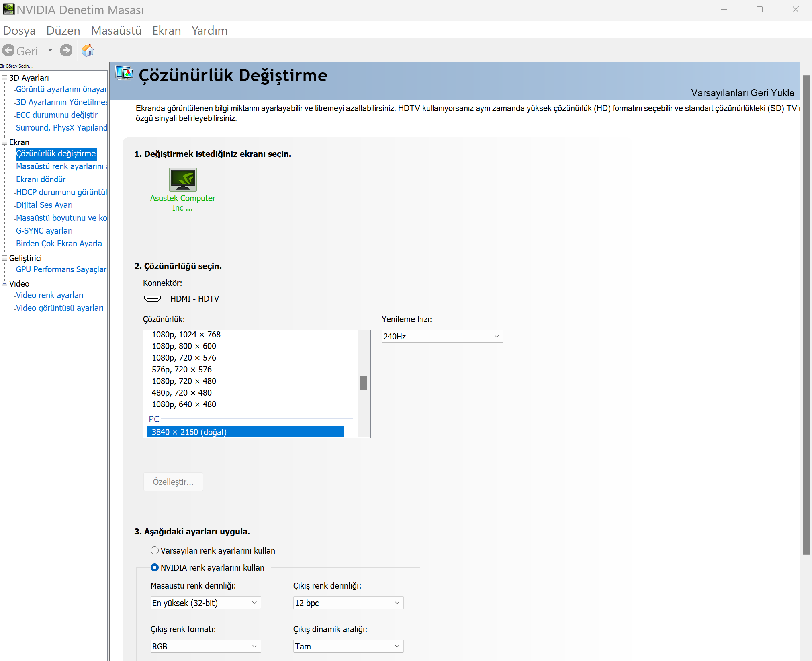The image size is (812, 661).
Task: Open GPU Performans Sayaçları item
Action: [x=61, y=269]
